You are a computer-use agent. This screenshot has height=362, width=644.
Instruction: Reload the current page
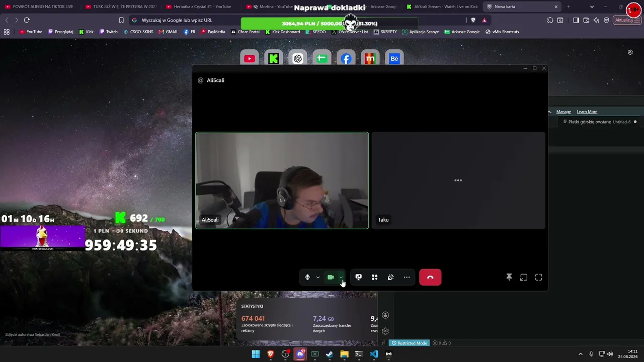click(x=27, y=20)
